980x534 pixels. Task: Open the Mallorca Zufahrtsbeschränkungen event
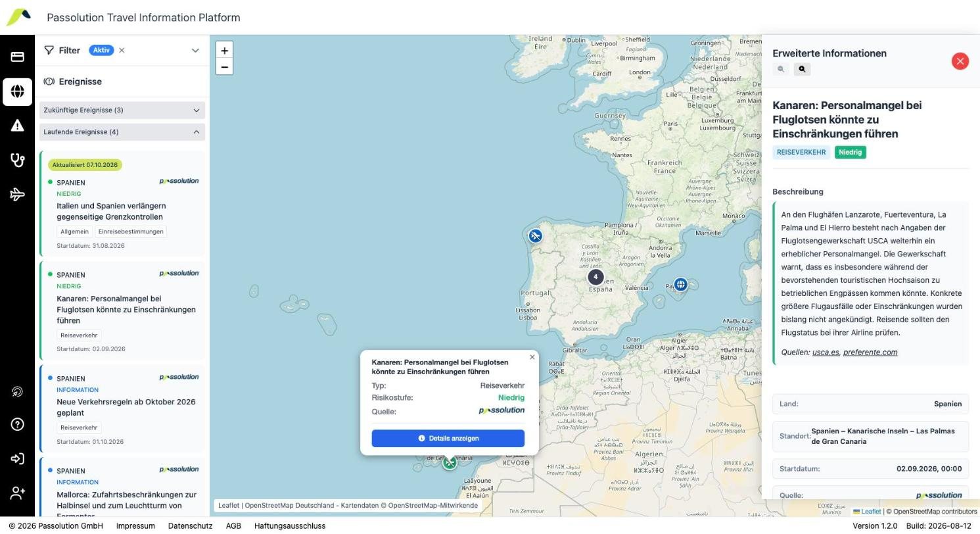point(122,487)
